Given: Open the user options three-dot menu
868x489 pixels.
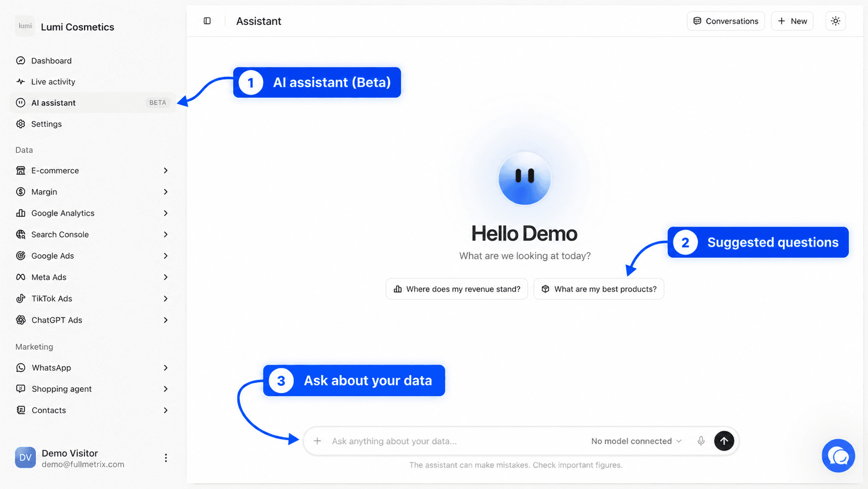Looking at the screenshot, I should click(166, 458).
